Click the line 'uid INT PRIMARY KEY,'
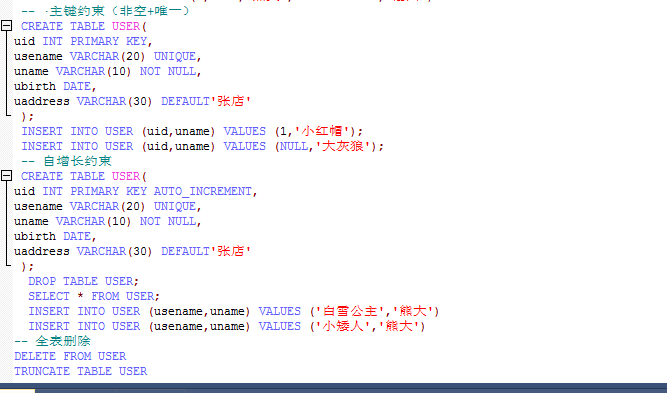 coord(83,41)
